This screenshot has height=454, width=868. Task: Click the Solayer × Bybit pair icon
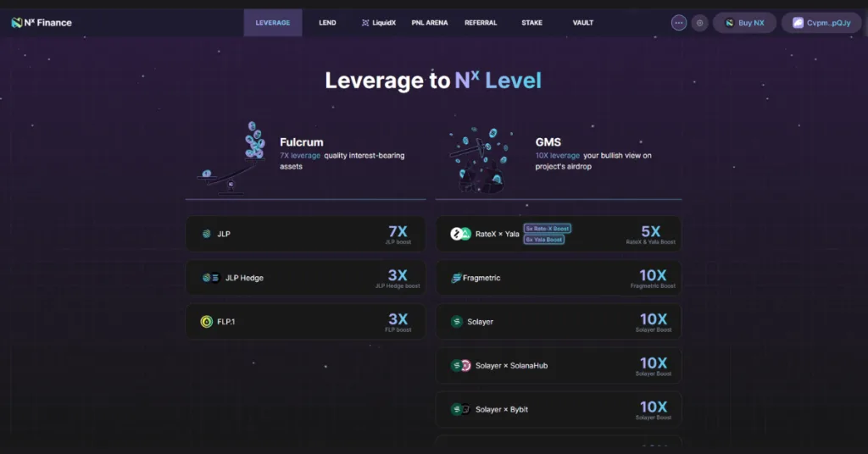460,410
